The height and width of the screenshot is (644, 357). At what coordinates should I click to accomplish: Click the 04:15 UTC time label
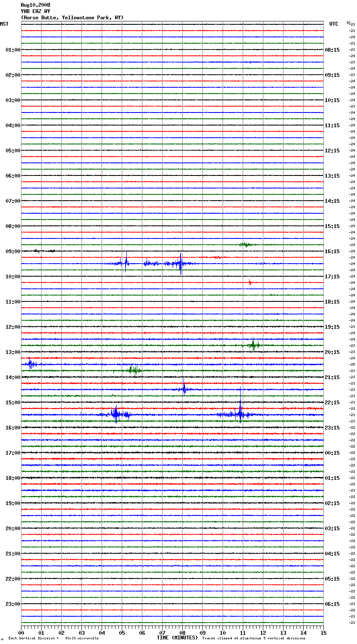pos(332,554)
